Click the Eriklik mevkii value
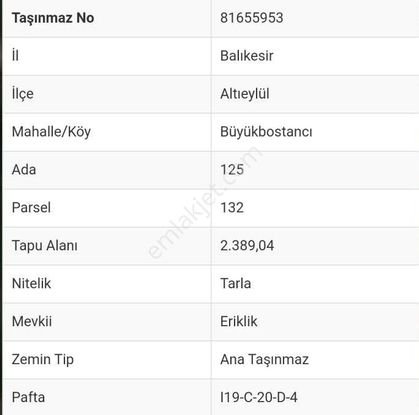This screenshot has width=419, height=415. [x=239, y=322]
